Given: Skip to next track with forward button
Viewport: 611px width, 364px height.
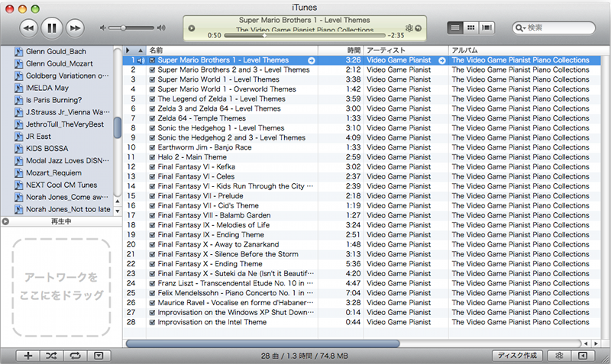Looking at the screenshot, I should coord(74,28).
